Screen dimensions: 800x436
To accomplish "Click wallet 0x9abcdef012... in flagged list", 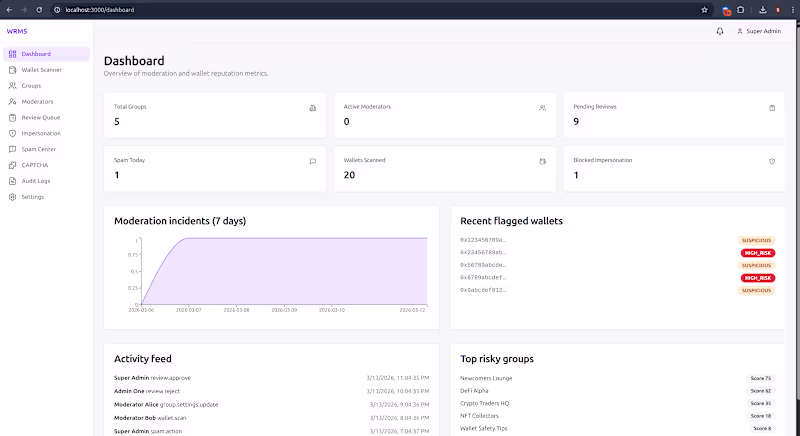I will (x=483, y=290).
